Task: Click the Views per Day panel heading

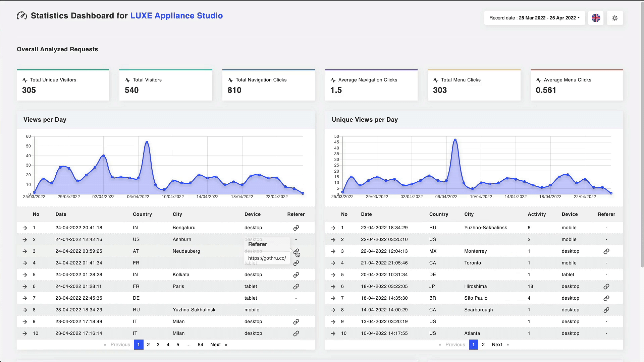Action: [45, 120]
